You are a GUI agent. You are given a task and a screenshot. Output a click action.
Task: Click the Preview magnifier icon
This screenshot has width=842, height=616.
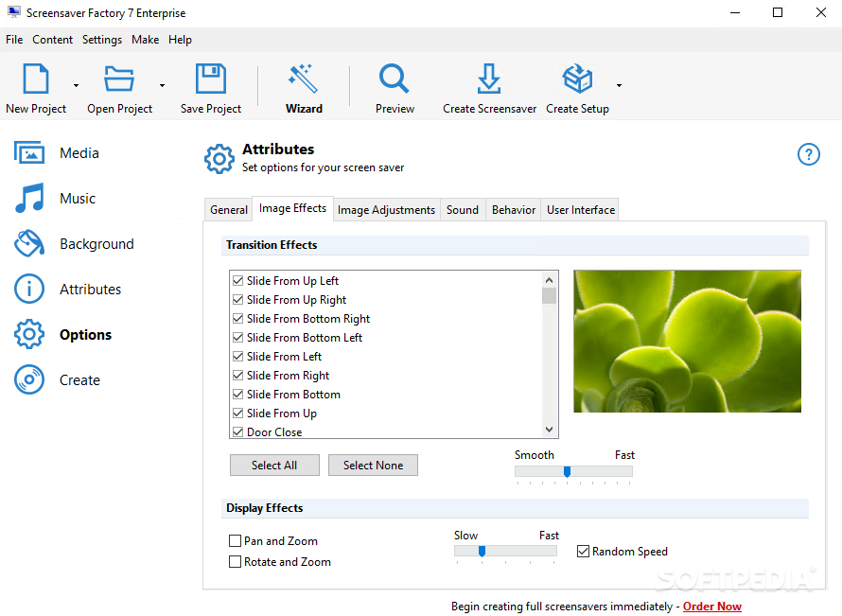point(395,79)
